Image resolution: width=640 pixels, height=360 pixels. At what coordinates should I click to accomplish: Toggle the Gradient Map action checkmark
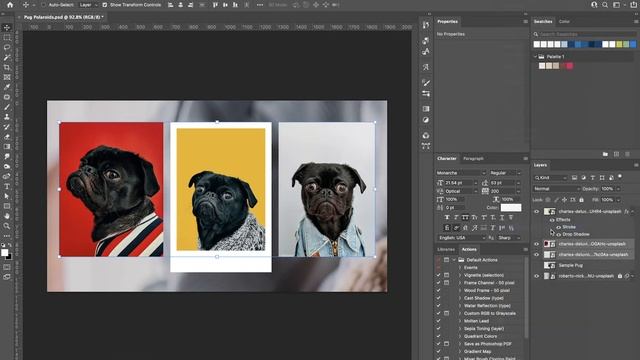(x=438, y=351)
